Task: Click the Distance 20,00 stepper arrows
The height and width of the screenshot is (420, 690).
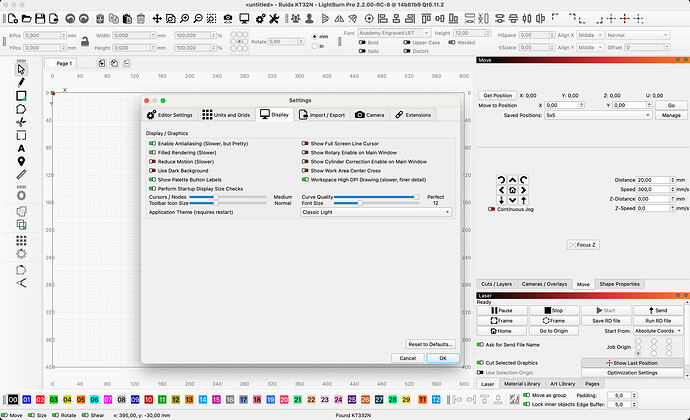Action: (672, 180)
